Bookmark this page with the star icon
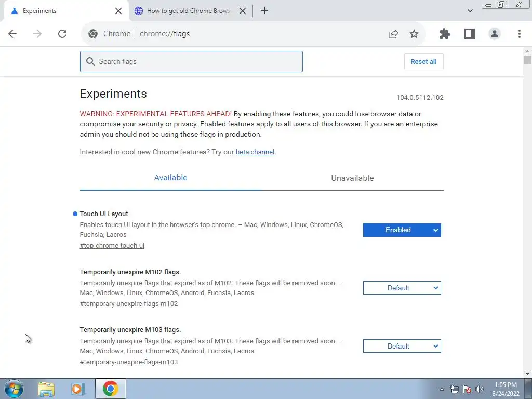532x399 pixels. tap(414, 34)
